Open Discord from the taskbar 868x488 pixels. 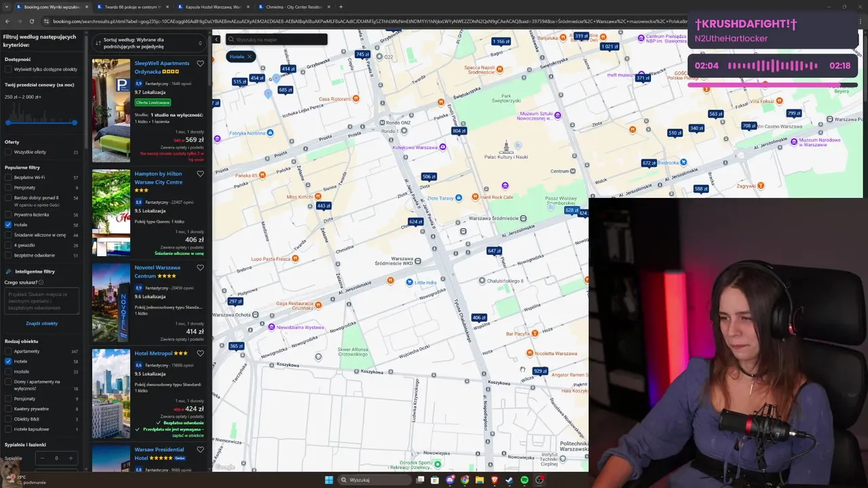450,480
